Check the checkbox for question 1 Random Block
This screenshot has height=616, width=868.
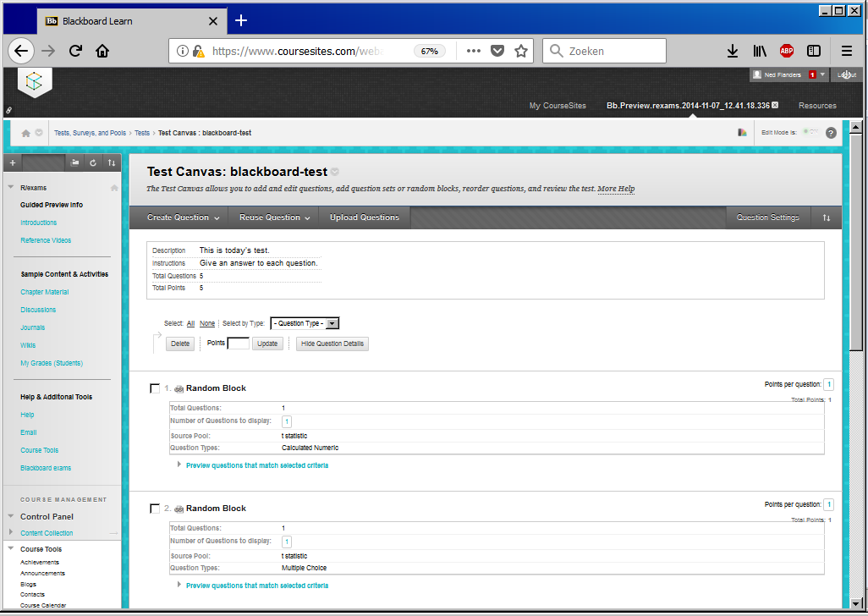click(x=155, y=388)
